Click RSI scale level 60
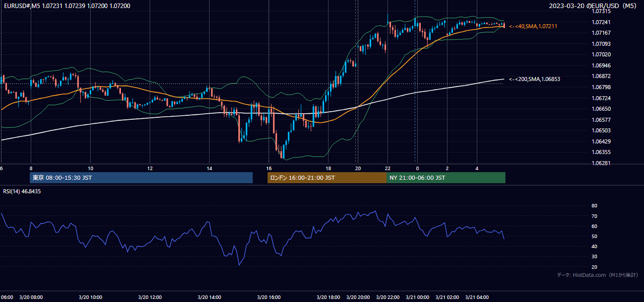 [x=595, y=226]
